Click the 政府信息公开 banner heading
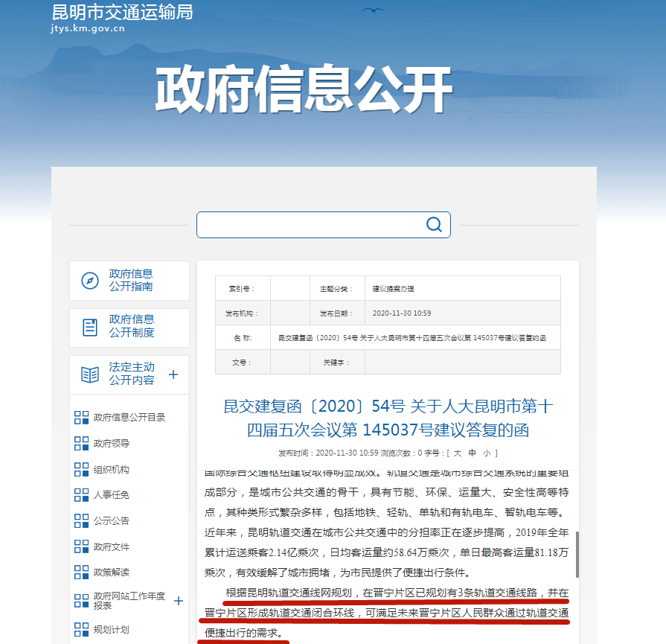 pos(304,89)
